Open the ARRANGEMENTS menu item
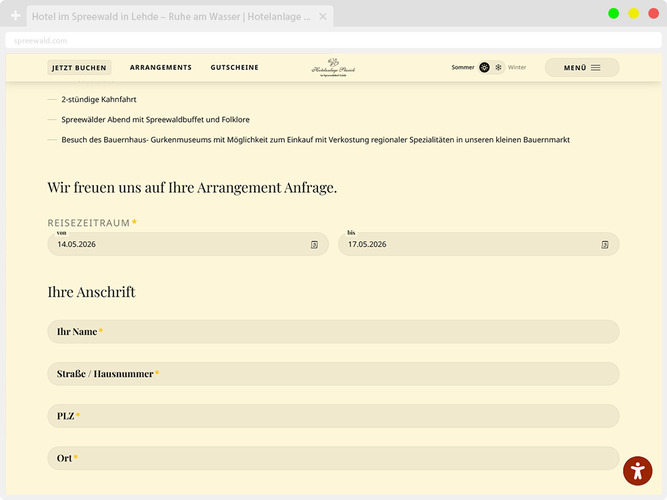 160,68
